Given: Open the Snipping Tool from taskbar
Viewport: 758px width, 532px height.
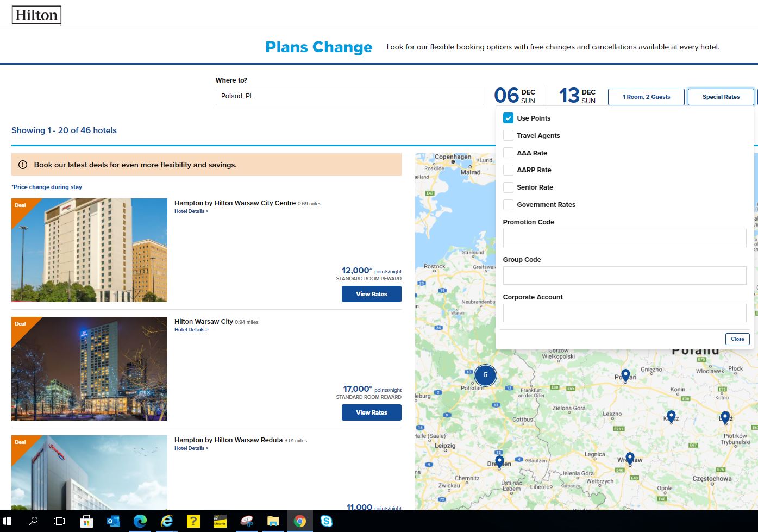Looking at the screenshot, I should (x=246, y=521).
